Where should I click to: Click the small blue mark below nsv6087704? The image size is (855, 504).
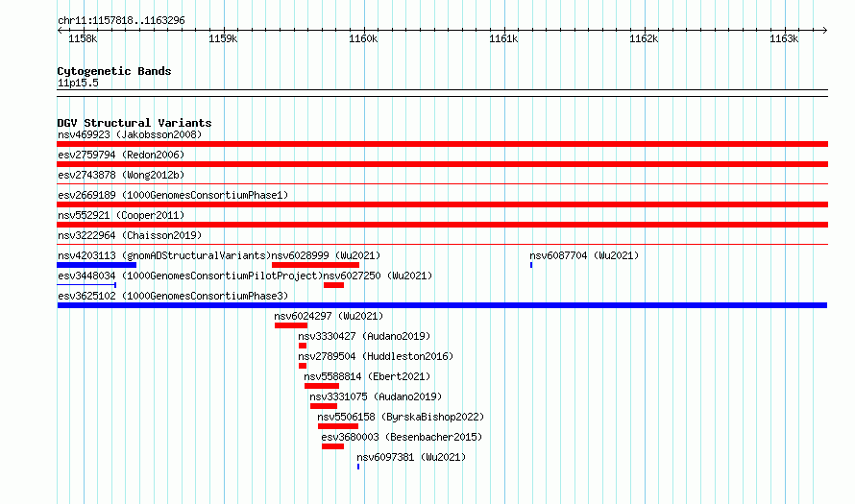pyautogui.click(x=531, y=265)
